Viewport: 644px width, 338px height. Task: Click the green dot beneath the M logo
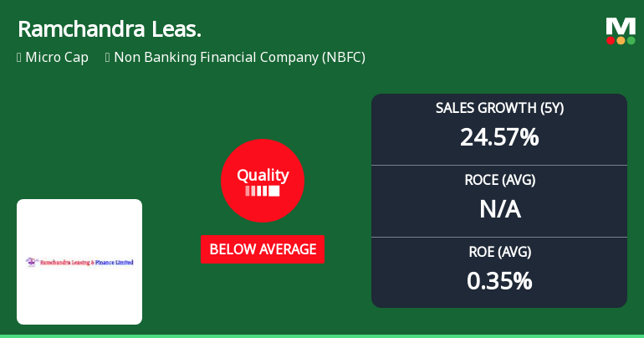pos(631,40)
